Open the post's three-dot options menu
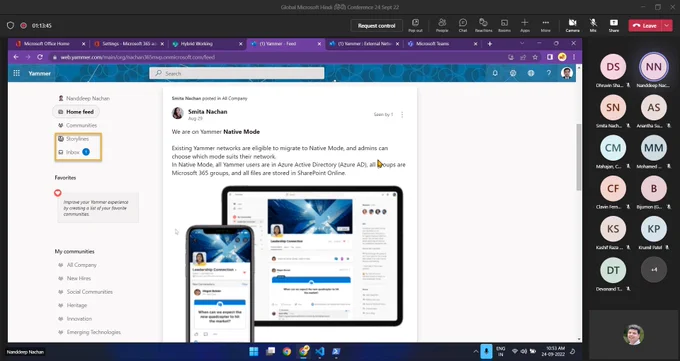Image resolution: width=680 pixels, height=361 pixels. click(402, 115)
